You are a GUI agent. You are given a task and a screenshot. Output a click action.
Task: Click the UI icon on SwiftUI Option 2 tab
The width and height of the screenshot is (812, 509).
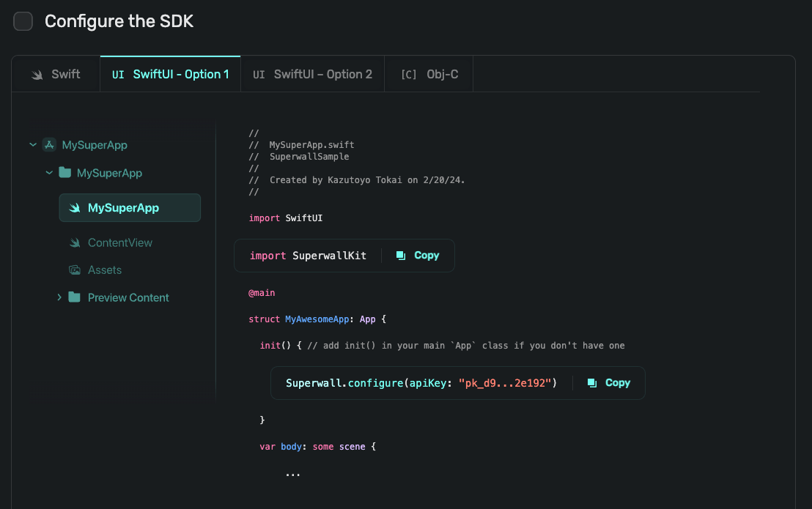pos(259,75)
